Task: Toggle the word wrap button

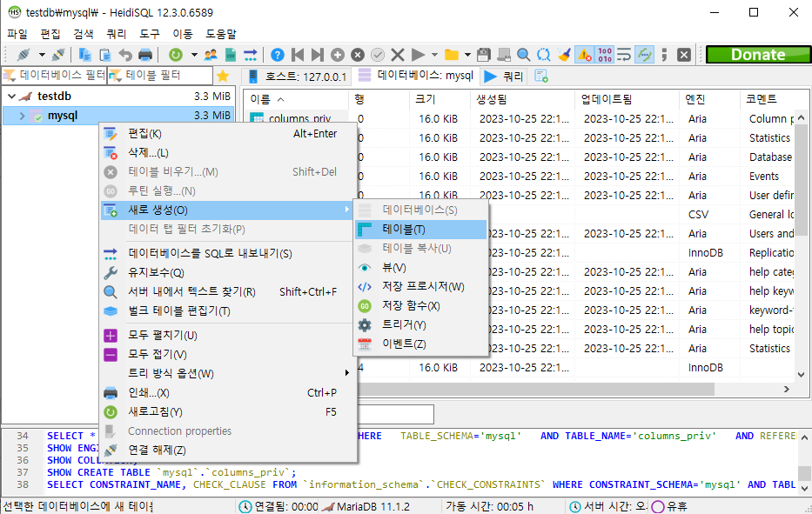Action: pos(625,54)
